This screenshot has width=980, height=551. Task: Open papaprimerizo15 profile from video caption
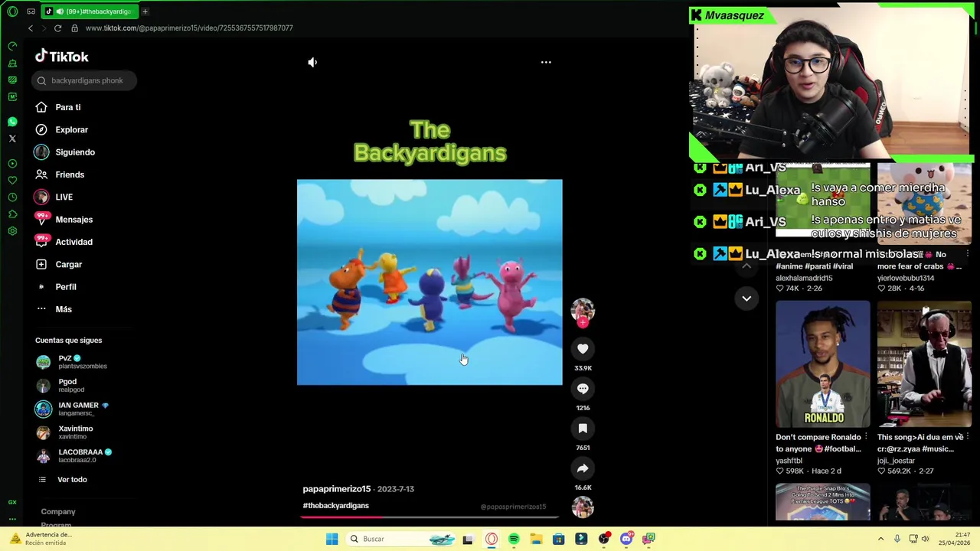[x=336, y=489]
